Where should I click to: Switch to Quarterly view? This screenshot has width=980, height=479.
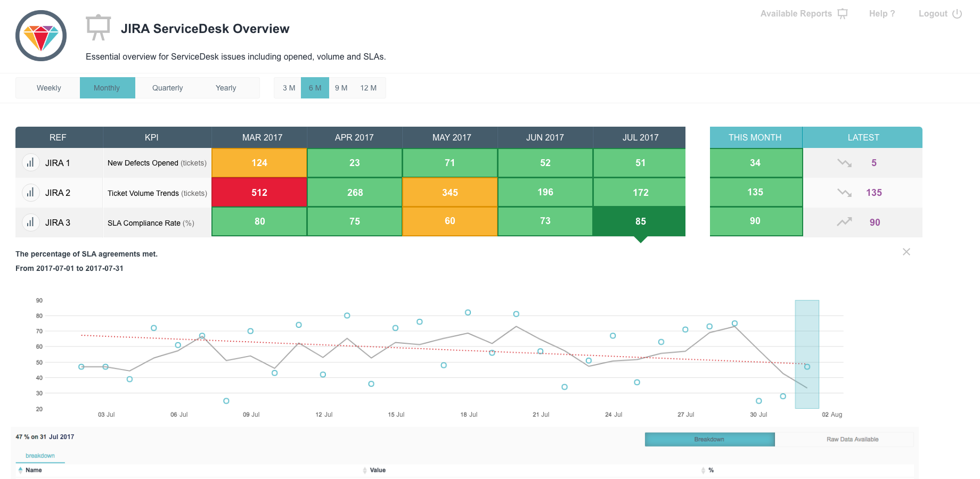click(167, 88)
